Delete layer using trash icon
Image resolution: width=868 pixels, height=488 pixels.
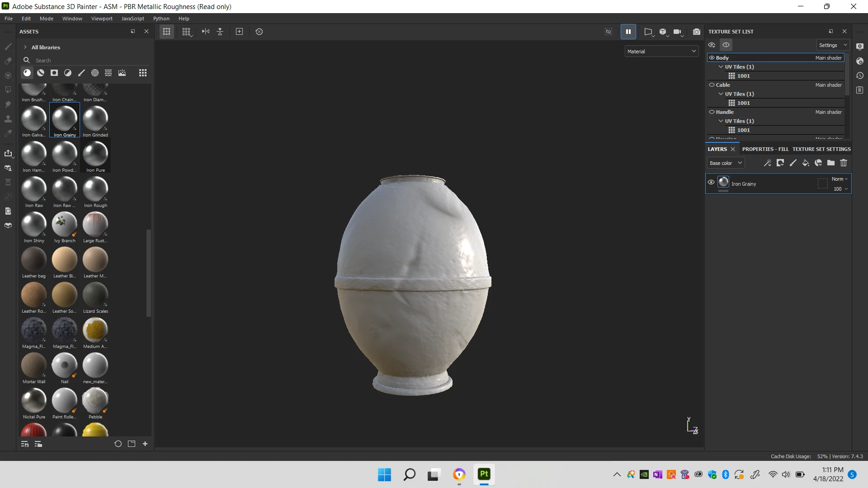(844, 163)
